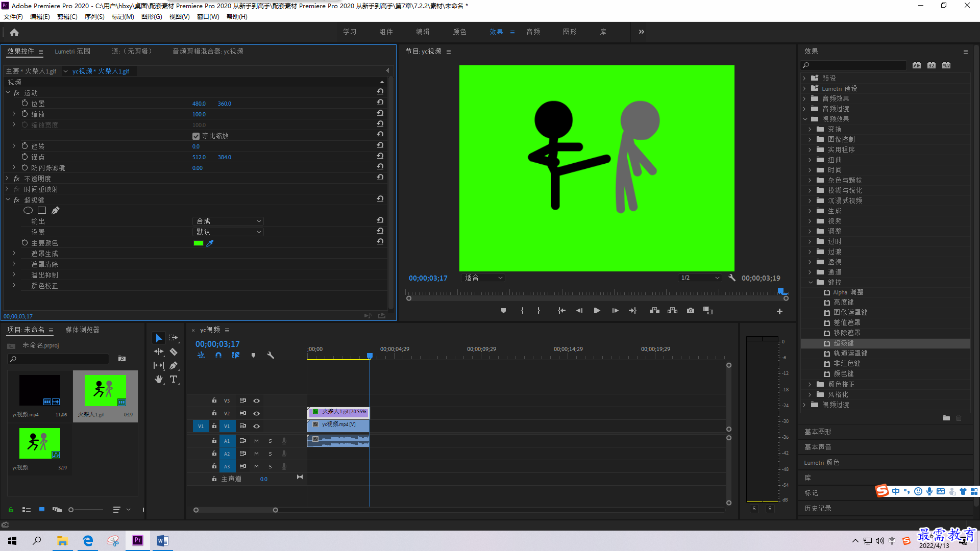Show more workspaces overflow arrows
980x551 pixels.
[x=642, y=32]
